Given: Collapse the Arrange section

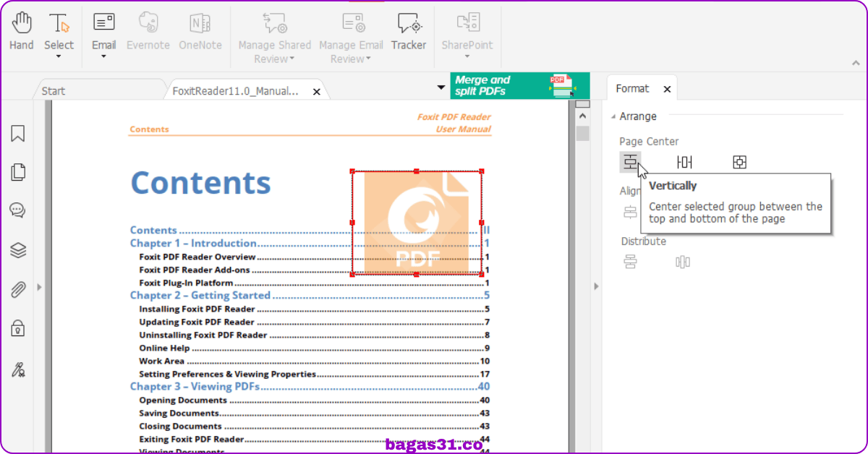Looking at the screenshot, I should point(614,116).
